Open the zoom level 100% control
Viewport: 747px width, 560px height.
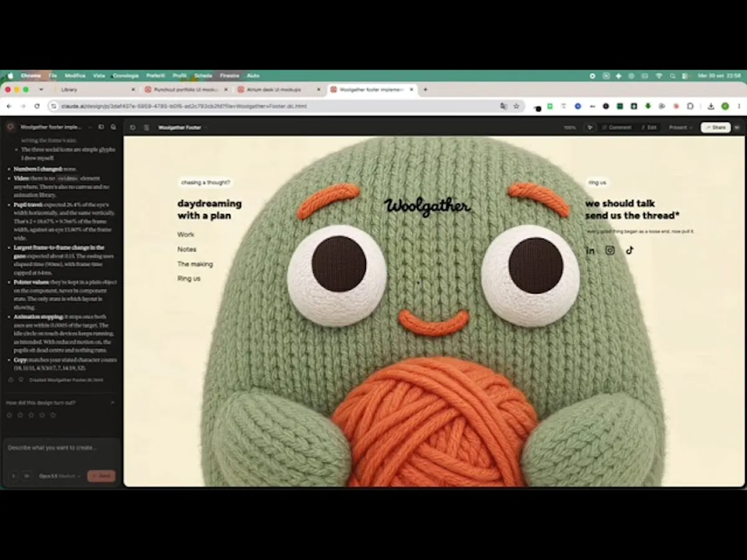click(570, 127)
